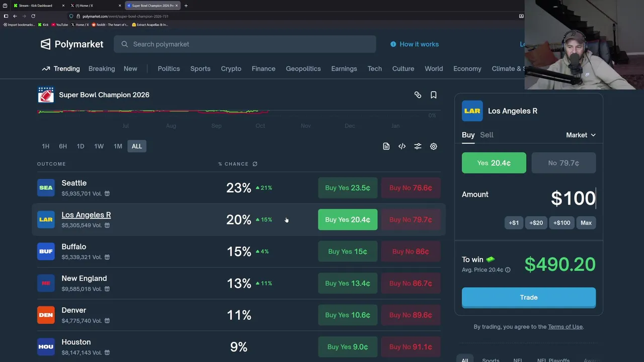Add +$1 to the amount
Screen dimensions: 644x362
[x=514, y=223]
